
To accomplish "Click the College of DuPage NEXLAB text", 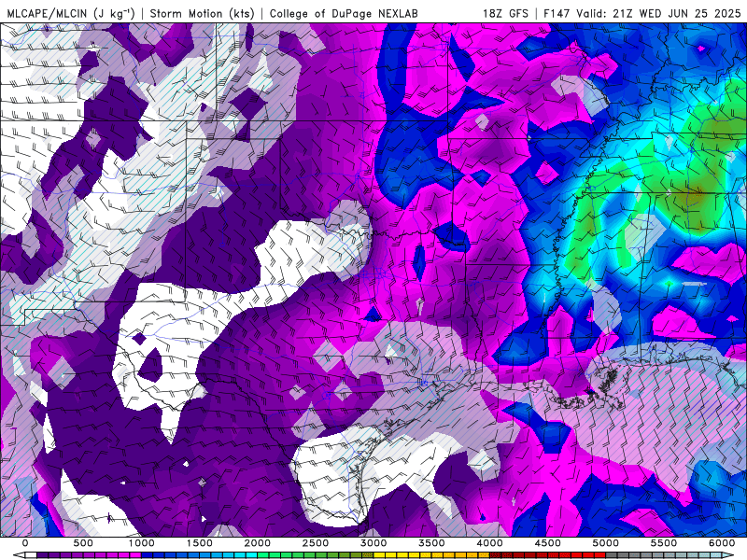I will click(344, 13).
